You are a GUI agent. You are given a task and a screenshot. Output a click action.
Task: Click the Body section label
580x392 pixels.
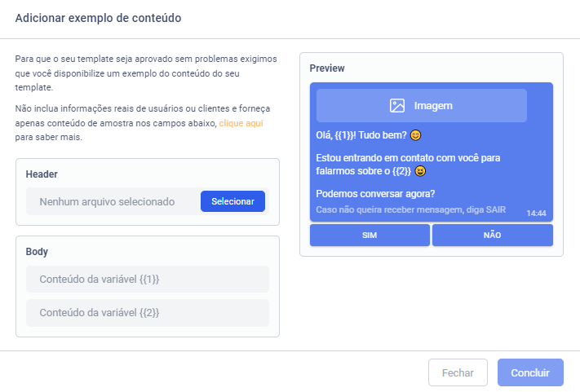[37, 252]
